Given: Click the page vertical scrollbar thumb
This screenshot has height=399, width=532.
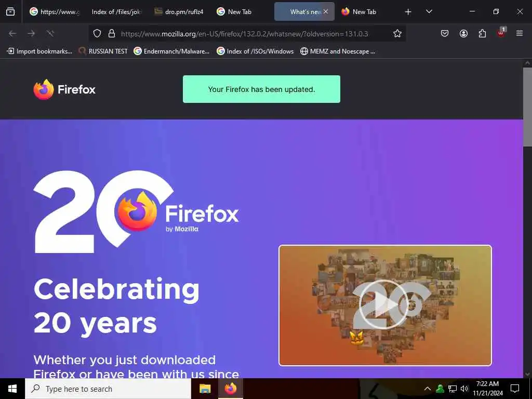Looking at the screenshot, I should point(527,107).
